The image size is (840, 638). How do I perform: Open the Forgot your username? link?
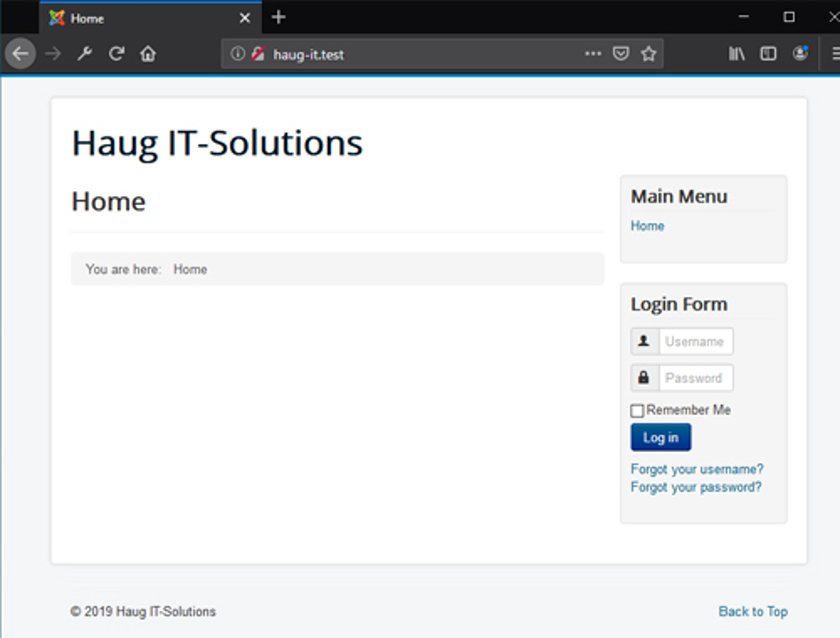click(x=696, y=469)
